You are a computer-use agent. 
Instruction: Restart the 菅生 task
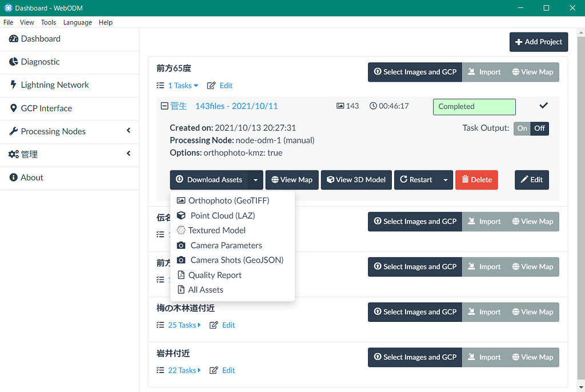click(x=416, y=180)
